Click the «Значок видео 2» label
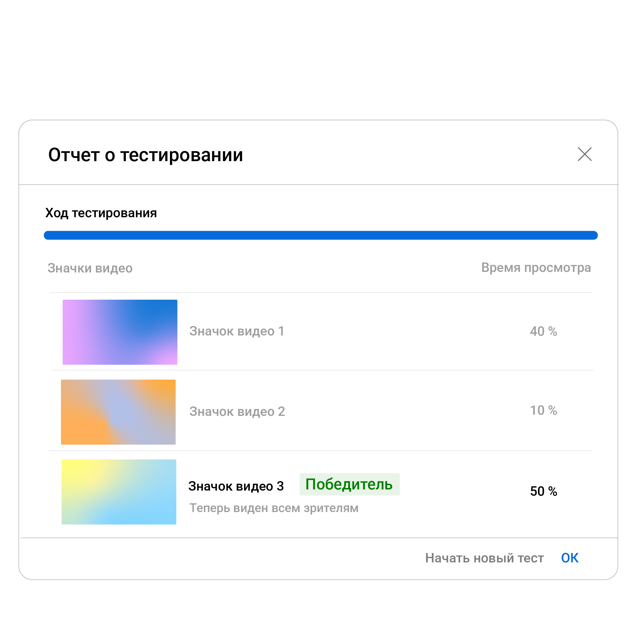644x644 pixels. tap(237, 412)
